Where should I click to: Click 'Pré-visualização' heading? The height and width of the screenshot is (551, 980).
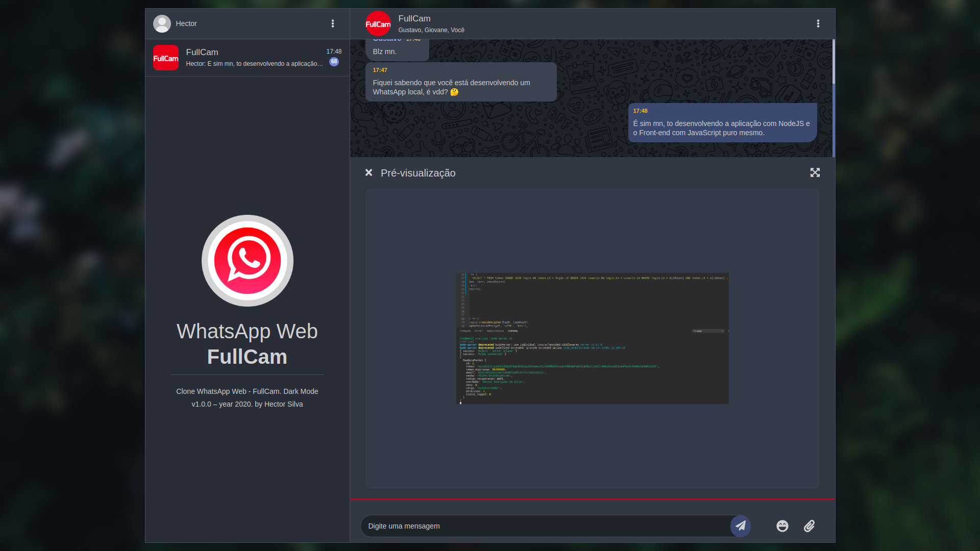coord(418,173)
